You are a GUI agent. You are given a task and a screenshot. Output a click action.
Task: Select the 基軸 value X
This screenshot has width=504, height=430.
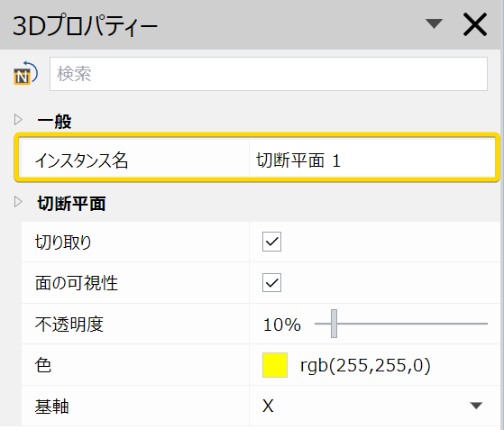(268, 406)
